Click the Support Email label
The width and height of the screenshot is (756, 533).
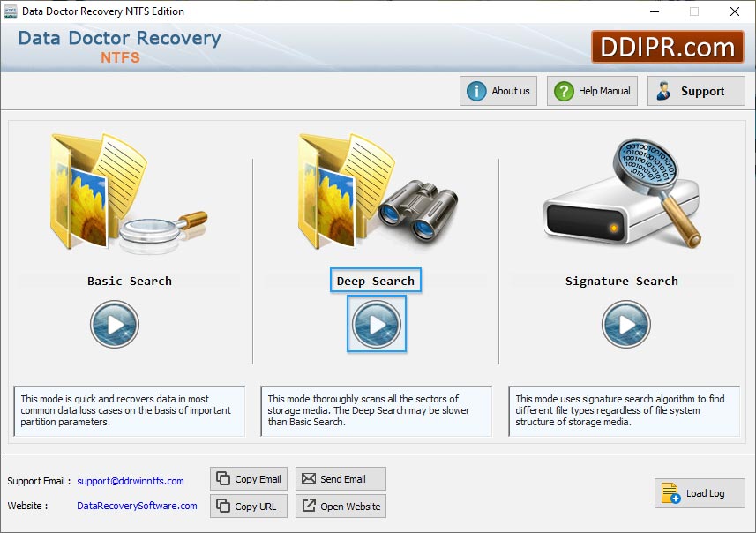tap(39, 481)
